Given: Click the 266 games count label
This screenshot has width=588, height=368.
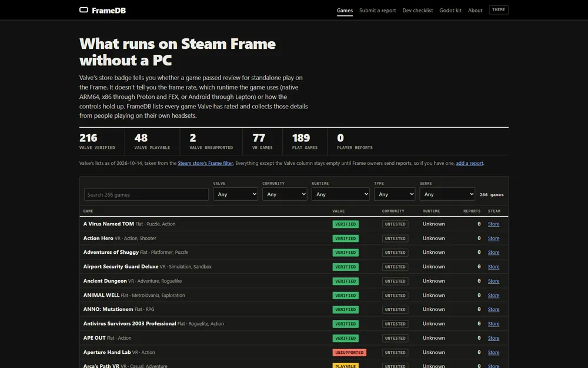Looking at the screenshot, I should [x=492, y=194].
